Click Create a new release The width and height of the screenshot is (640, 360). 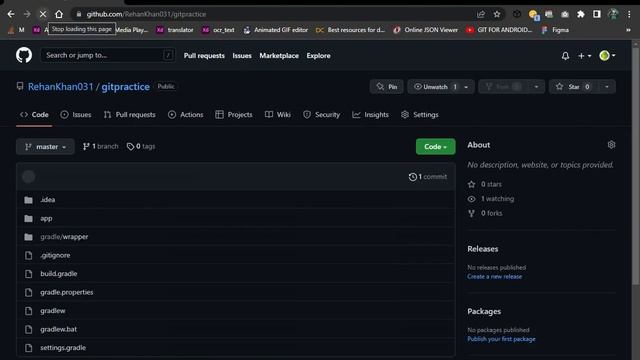pos(494,276)
